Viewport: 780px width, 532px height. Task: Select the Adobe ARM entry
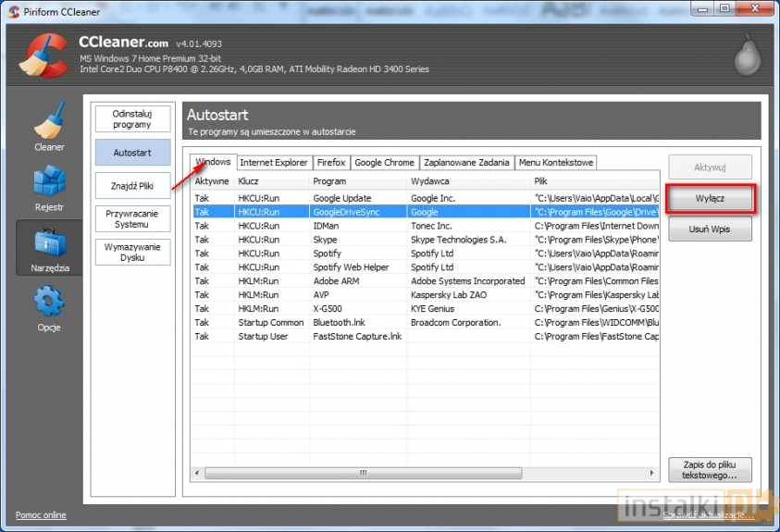point(426,281)
